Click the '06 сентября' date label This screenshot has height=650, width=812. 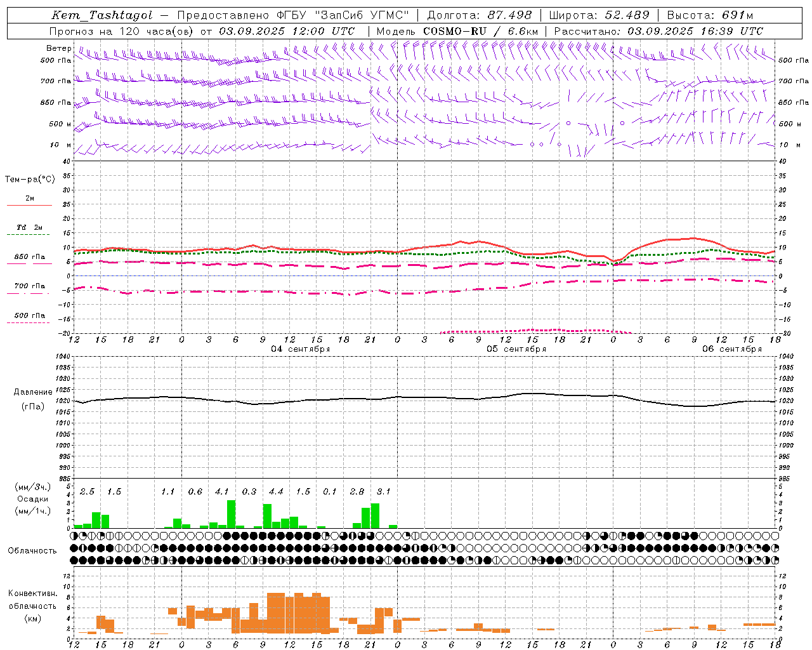click(732, 349)
